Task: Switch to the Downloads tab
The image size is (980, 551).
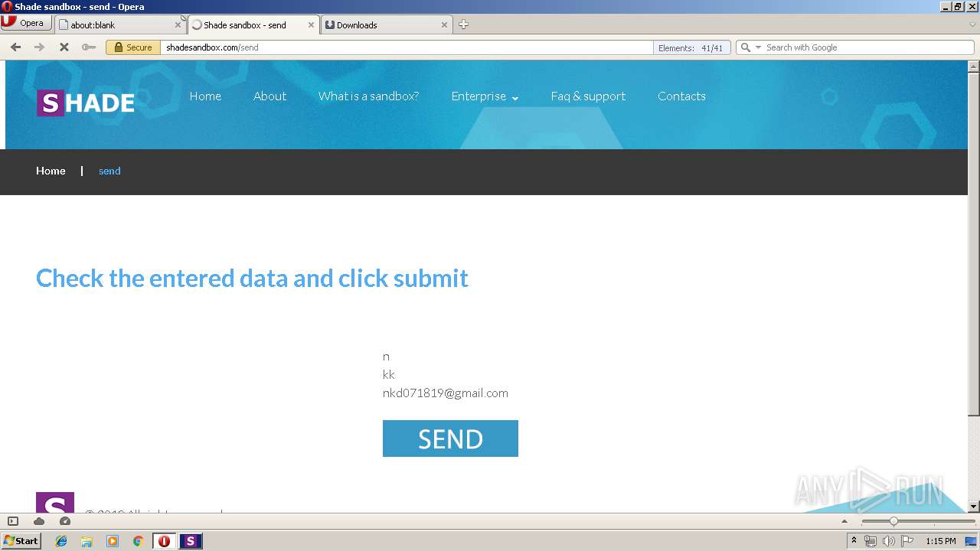Action: (386, 24)
